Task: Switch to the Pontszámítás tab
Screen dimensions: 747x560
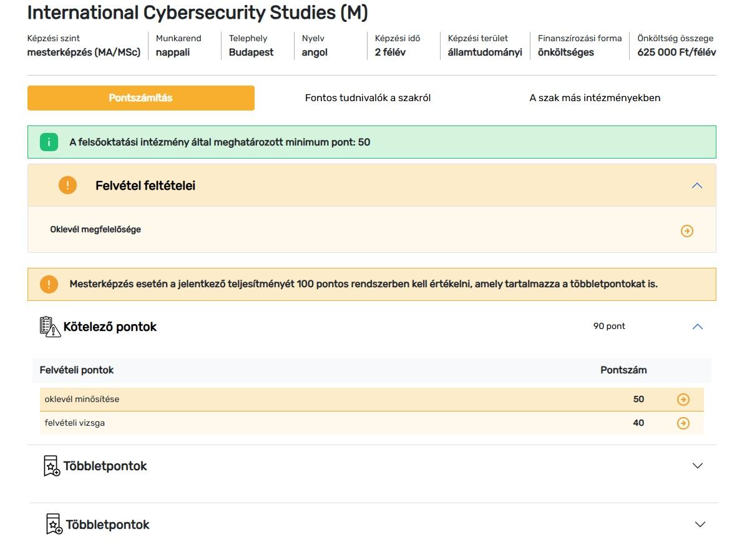Action: tap(140, 98)
